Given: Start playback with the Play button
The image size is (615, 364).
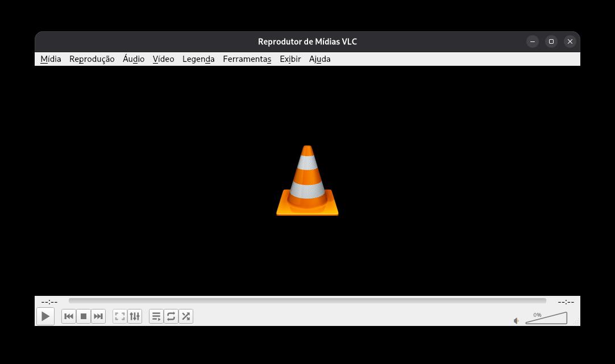Looking at the screenshot, I should click(x=45, y=316).
